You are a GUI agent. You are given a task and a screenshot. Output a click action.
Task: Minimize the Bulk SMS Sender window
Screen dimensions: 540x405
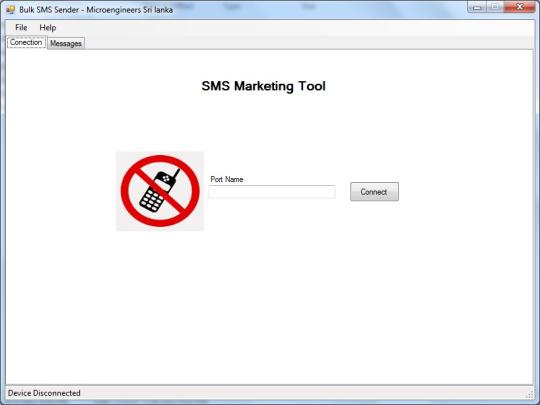(x=477, y=7)
